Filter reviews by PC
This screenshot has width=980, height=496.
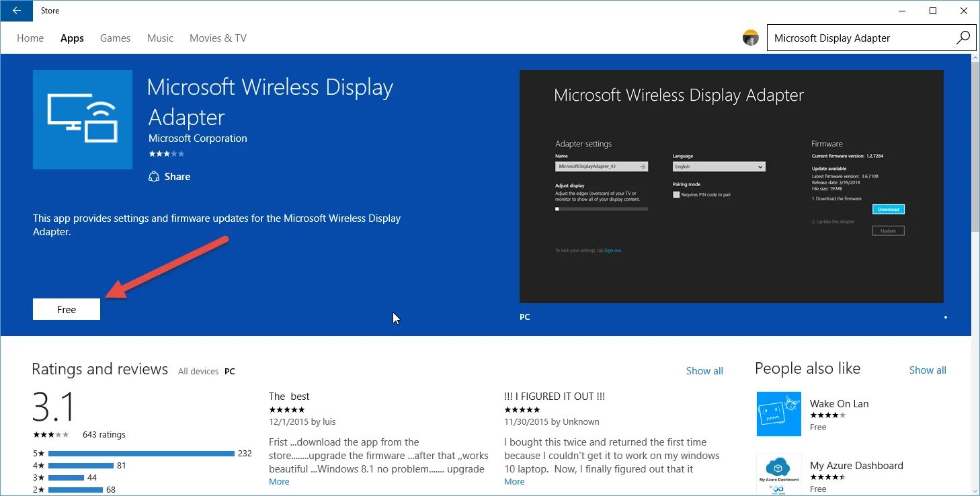230,372
